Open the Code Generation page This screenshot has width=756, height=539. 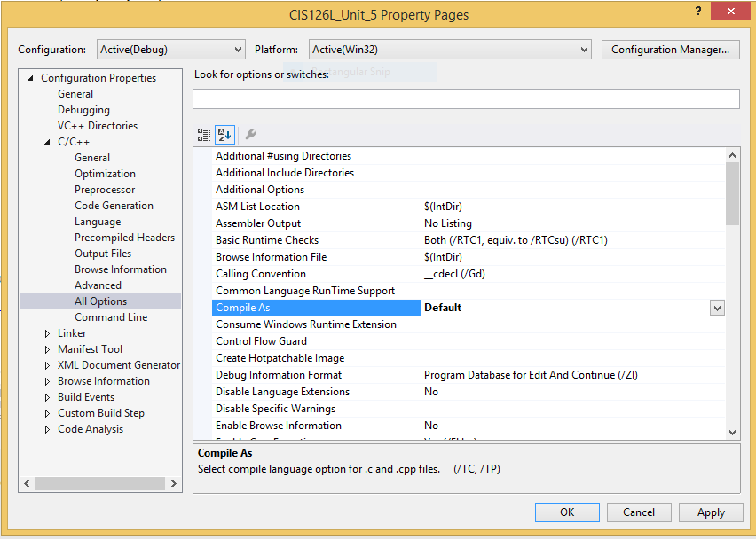coord(114,205)
